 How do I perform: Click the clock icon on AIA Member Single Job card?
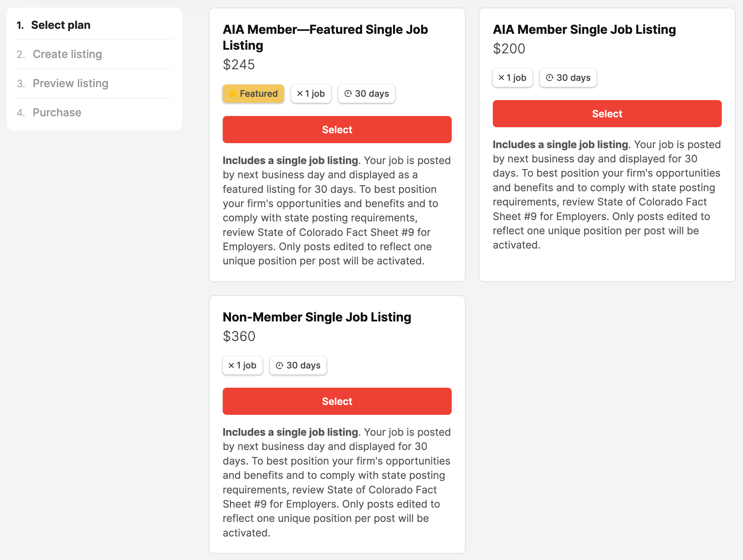tap(549, 78)
